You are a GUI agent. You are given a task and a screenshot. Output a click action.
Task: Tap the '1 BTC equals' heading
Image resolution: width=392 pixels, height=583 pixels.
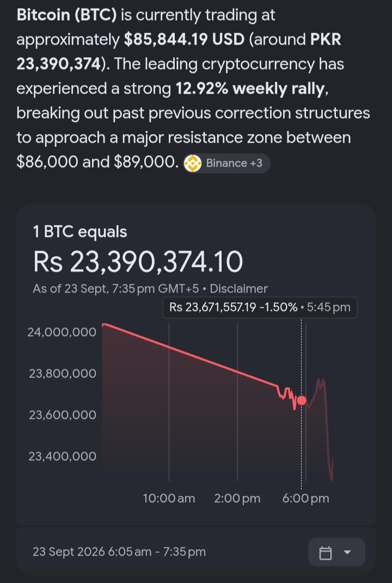tap(80, 232)
